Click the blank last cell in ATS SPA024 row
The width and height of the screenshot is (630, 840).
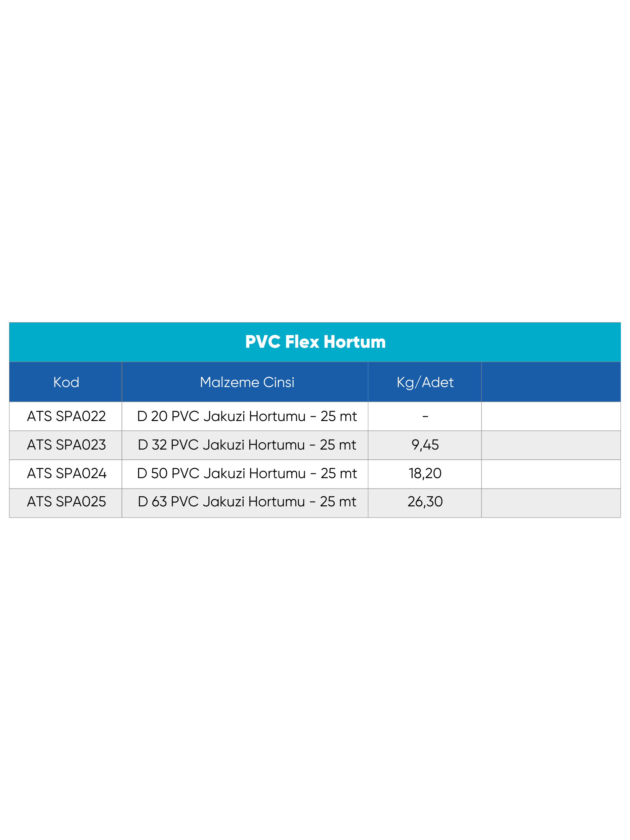click(551, 473)
